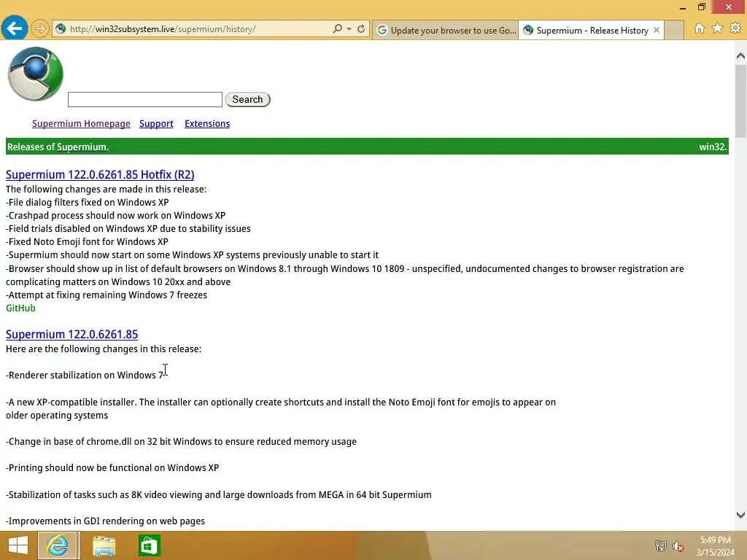Minimize the browser window

point(683,7)
